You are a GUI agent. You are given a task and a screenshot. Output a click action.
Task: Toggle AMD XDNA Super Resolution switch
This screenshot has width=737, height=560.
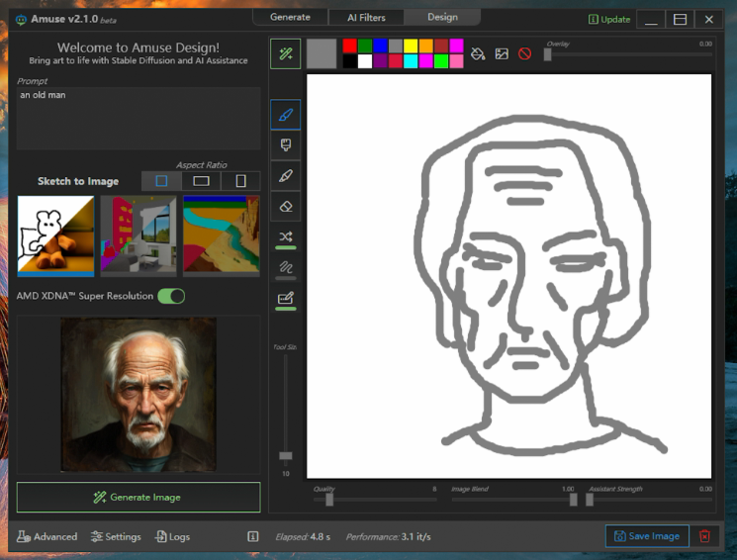(171, 296)
